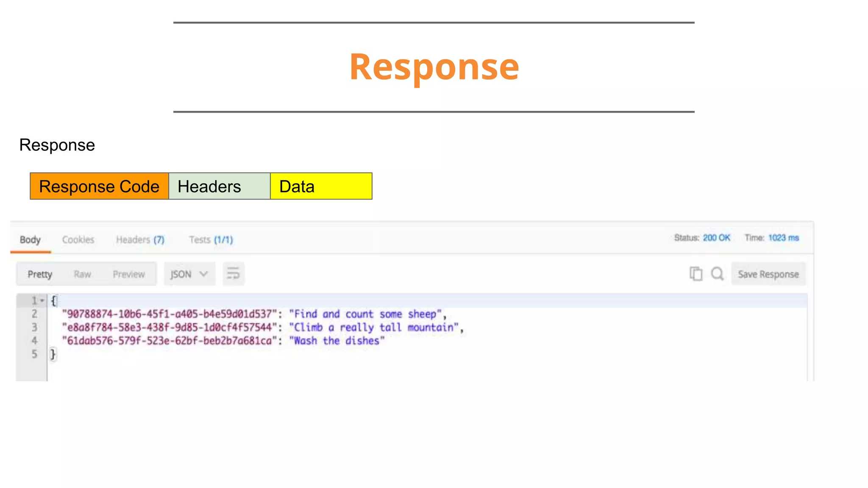The width and height of the screenshot is (868, 488).
Task: Toggle the line wrap icon
Action: point(233,274)
